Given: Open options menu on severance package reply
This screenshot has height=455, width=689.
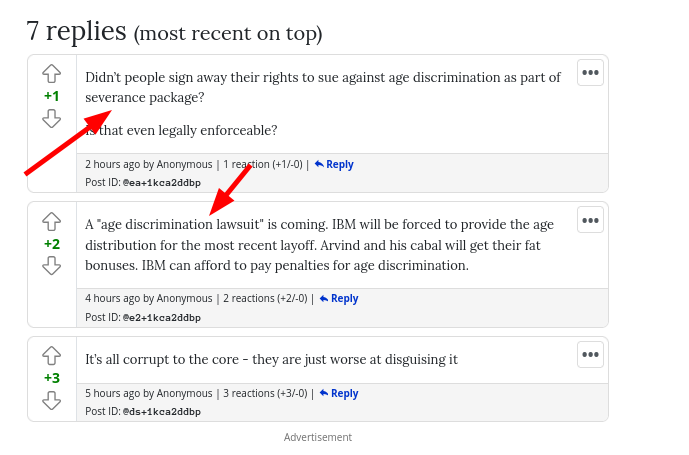Looking at the screenshot, I should click(590, 73).
